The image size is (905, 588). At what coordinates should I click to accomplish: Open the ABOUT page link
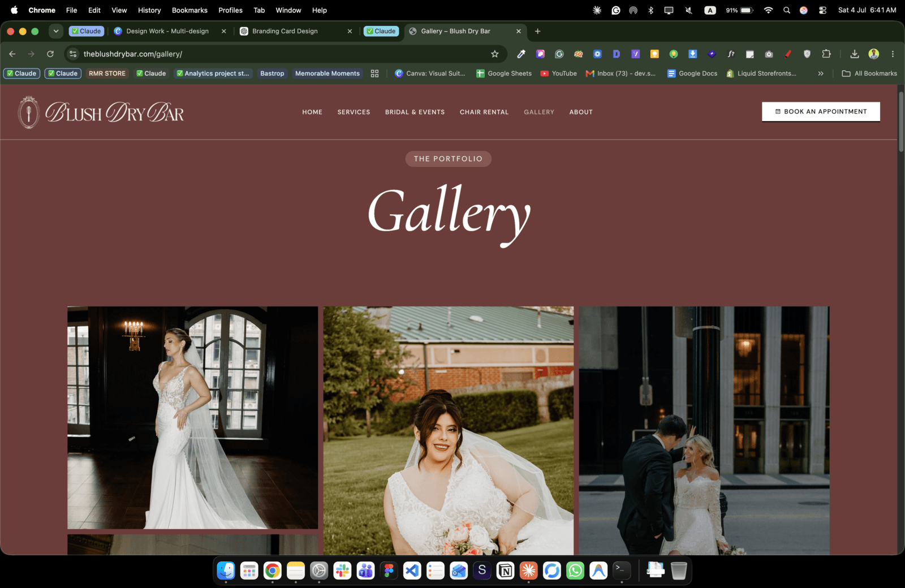point(581,112)
